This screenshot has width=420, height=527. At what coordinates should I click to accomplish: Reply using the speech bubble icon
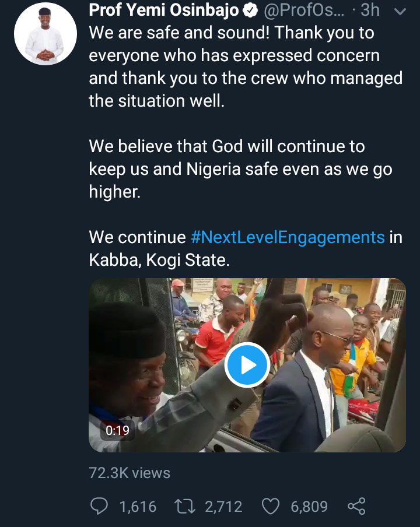click(100, 507)
